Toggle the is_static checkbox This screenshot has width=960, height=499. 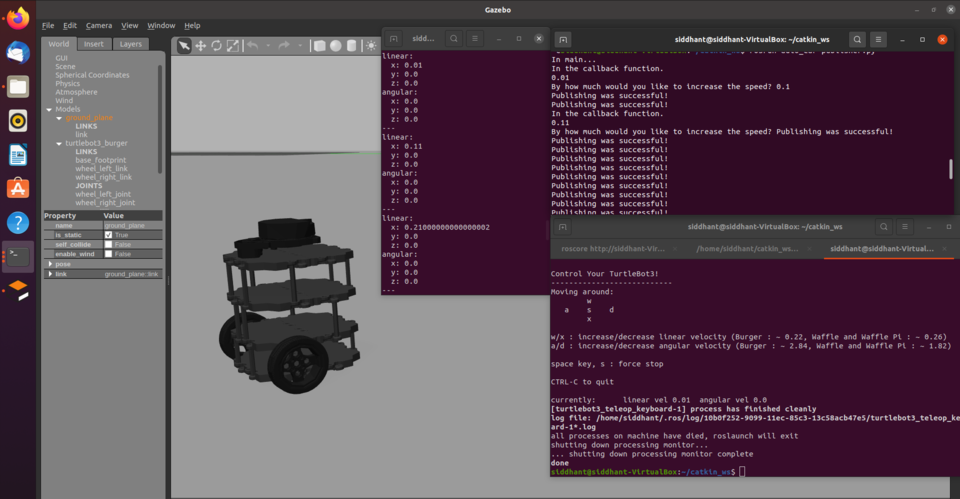108,235
